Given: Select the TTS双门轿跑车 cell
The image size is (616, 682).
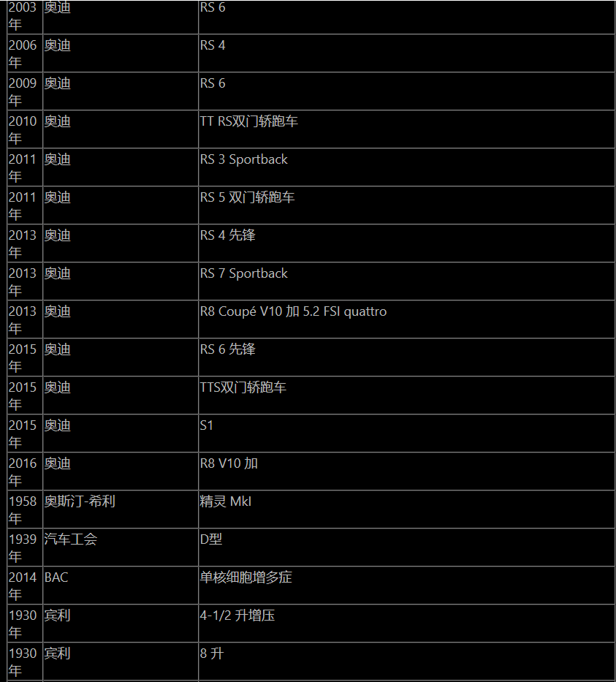Looking at the screenshot, I should click(406, 395).
